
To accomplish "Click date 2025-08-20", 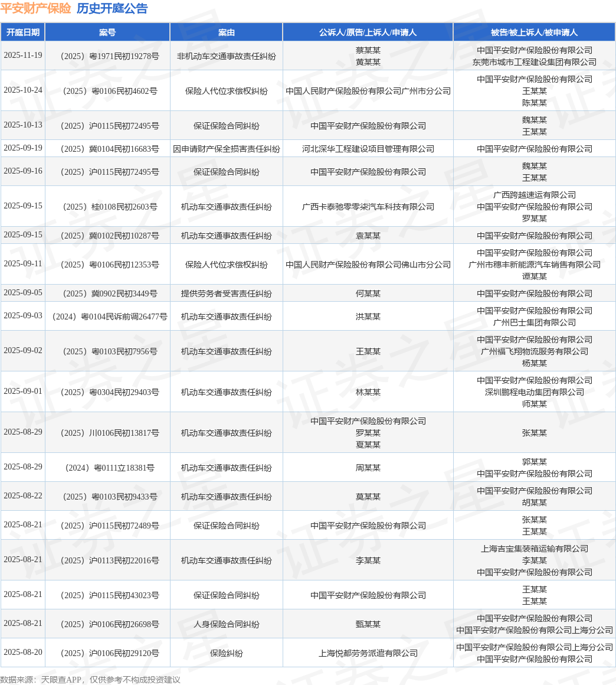I will point(23,653).
